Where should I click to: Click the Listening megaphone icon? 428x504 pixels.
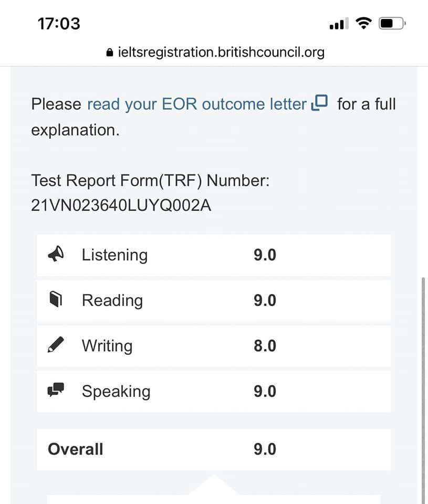[56, 255]
